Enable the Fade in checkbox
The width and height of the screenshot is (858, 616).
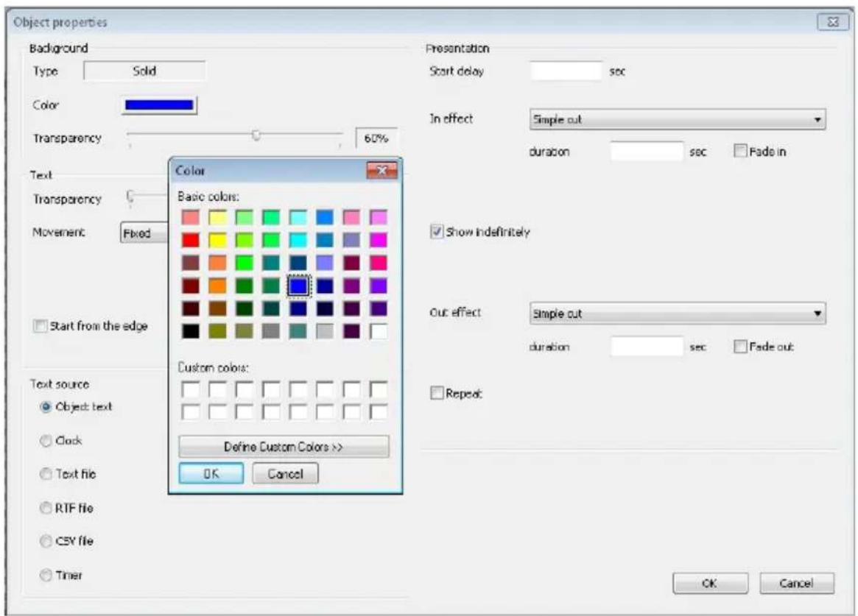point(740,152)
